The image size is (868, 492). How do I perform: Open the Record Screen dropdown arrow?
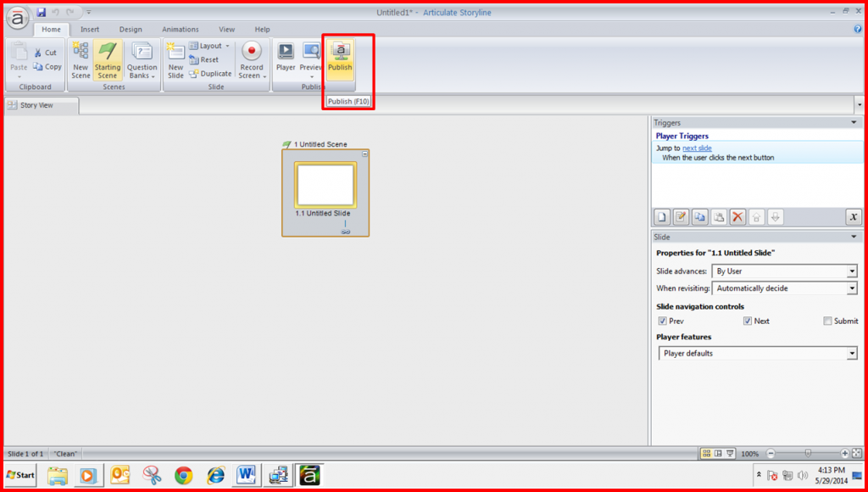tap(264, 76)
